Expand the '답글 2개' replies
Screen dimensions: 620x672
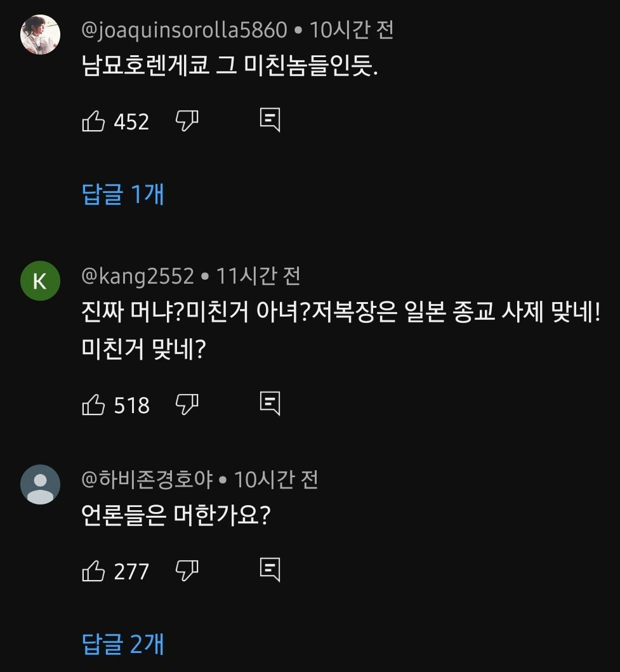[x=123, y=644]
